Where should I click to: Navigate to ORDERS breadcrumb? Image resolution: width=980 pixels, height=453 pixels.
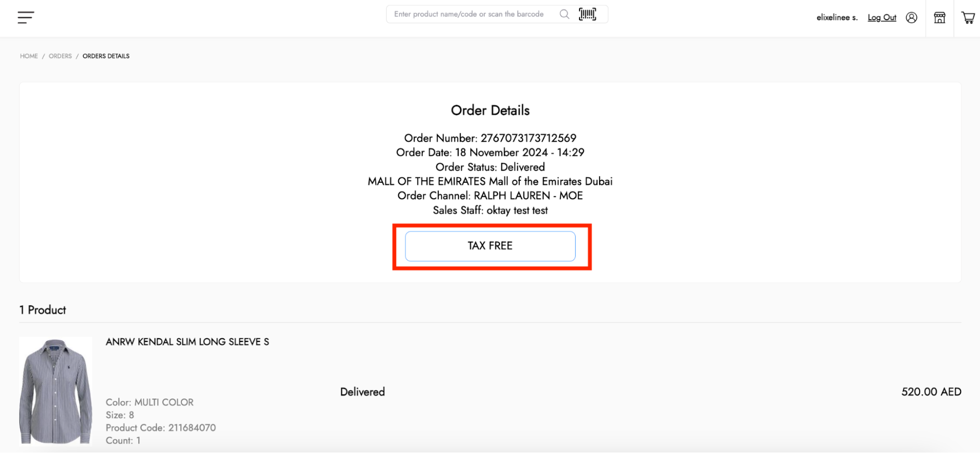pos(60,56)
